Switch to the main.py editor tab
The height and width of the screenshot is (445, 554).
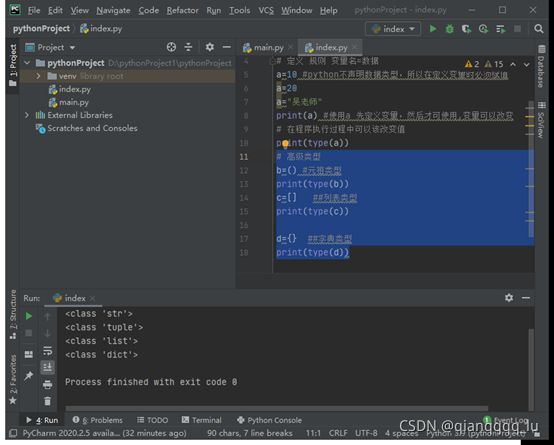coord(268,47)
